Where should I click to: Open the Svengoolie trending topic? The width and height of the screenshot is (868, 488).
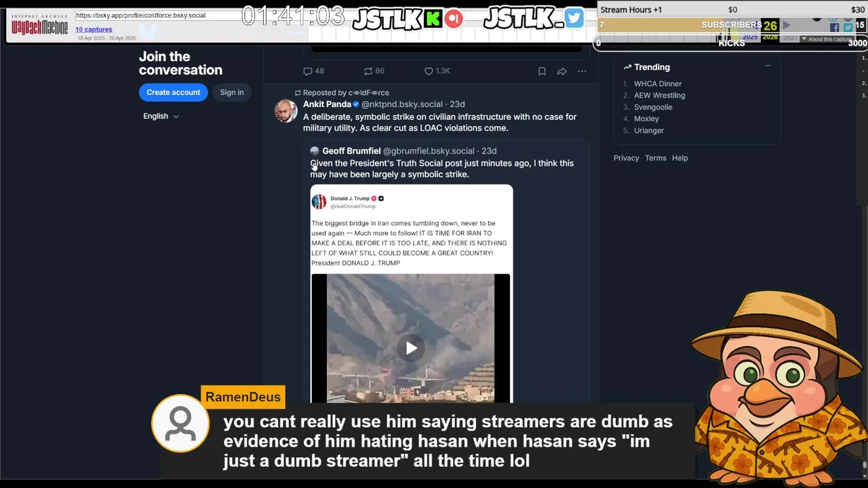point(653,107)
